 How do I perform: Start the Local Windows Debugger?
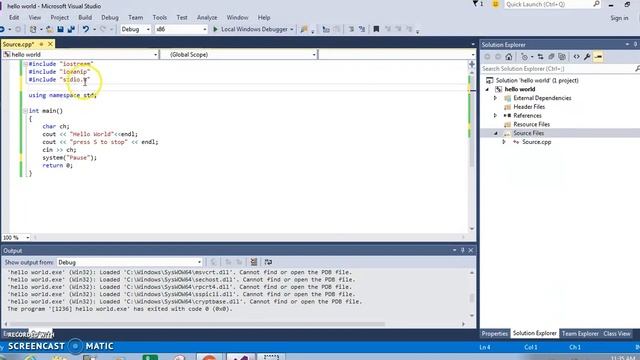click(250, 29)
